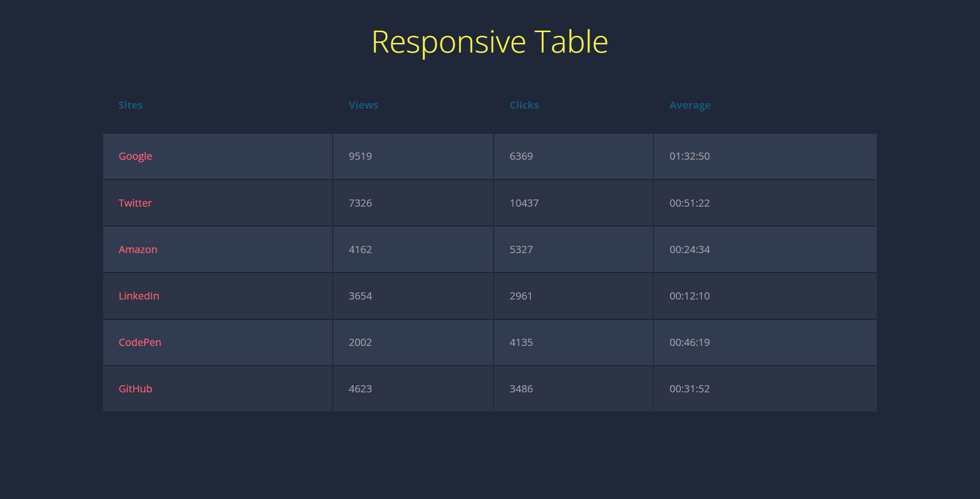
Task: Click the LinkedIn site name
Action: [139, 296]
